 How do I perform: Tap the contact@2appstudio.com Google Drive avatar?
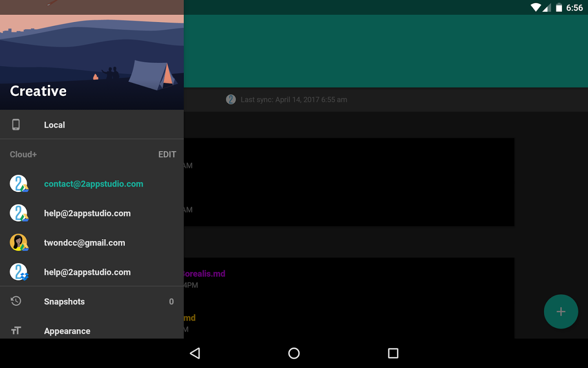pyautogui.click(x=19, y=184)
